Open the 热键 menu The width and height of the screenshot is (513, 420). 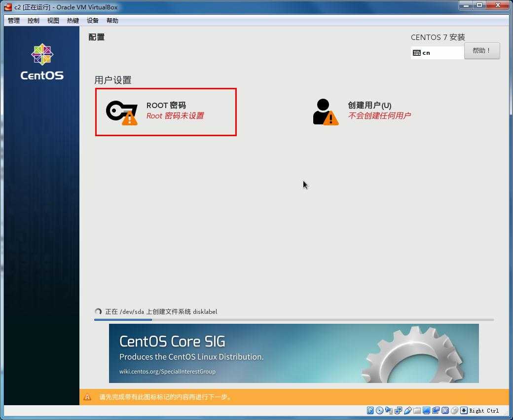(x=73, y=21)
